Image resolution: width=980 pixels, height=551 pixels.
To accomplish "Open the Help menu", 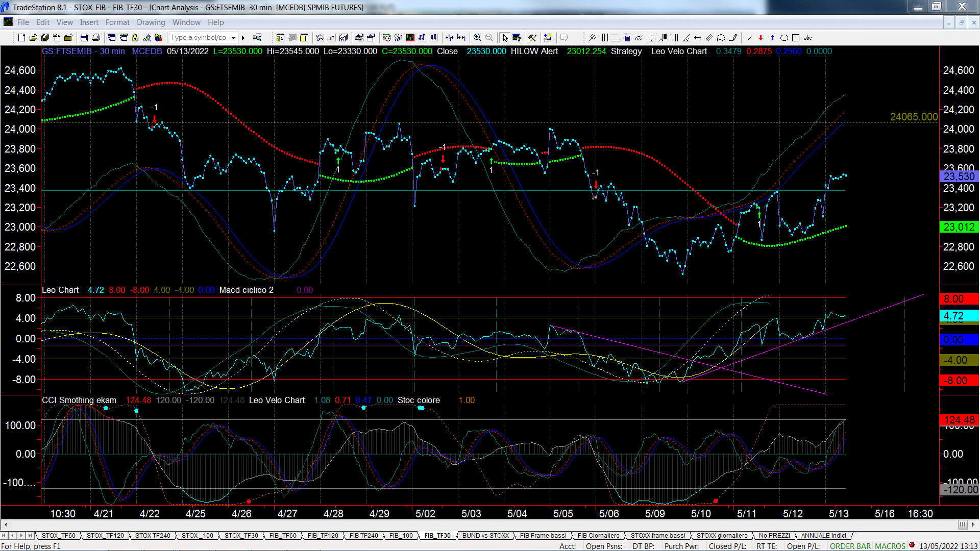I will point(216,22).
